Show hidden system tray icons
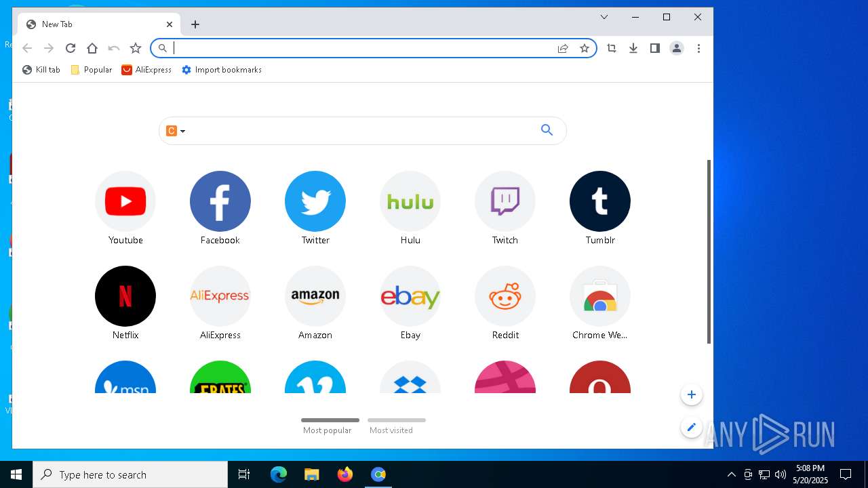 pyautogui.click(x=731, y=474)
